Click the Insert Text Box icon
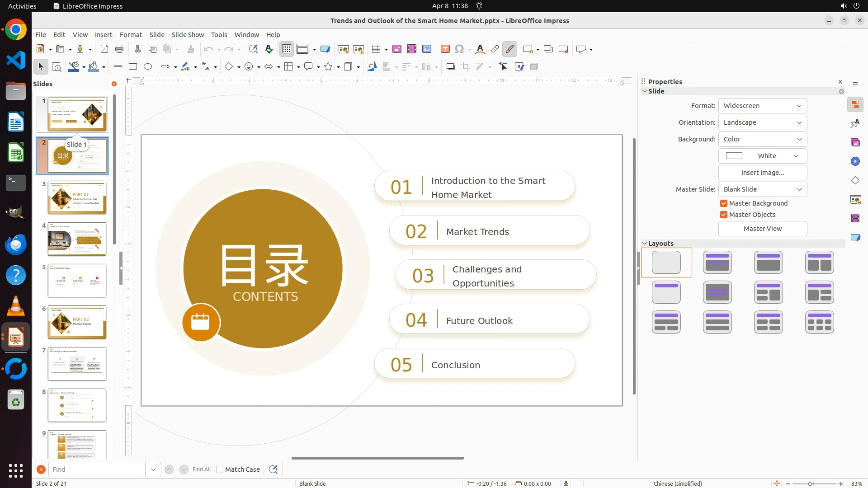Image resolution: width=868 pixels, height=488 pixels. (445, 49)
